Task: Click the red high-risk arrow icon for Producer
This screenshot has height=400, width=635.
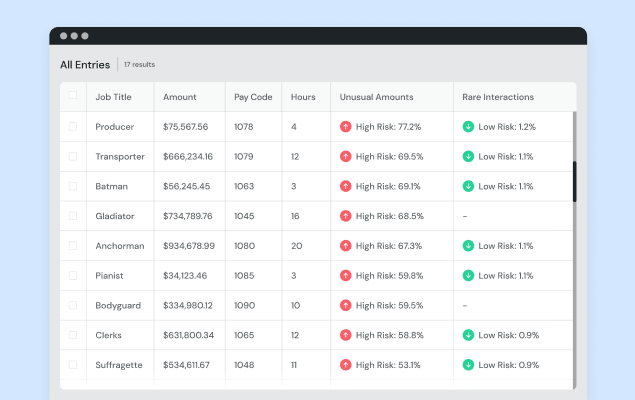Action: pyautogui.click(x=346, y=127)
